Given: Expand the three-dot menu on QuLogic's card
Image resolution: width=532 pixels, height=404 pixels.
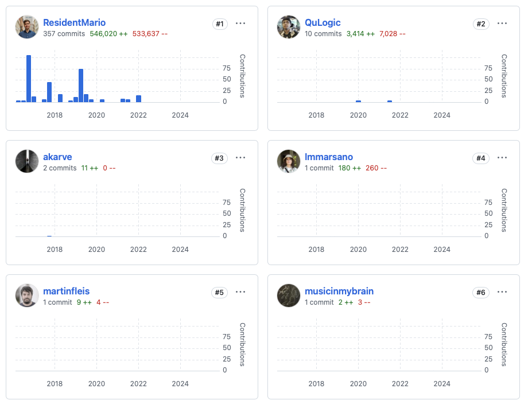Looking at the screenshot, I should click(x=502, y=24).
